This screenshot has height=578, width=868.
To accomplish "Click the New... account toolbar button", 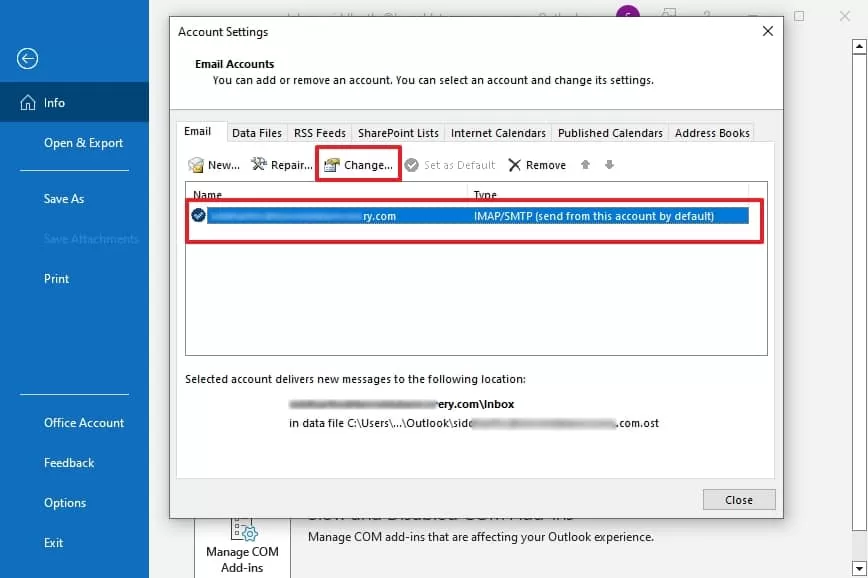I will click(214, 165).
